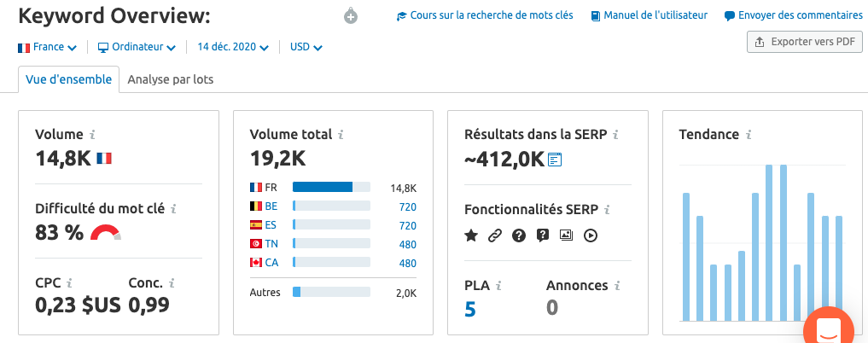Click the question mark circle SERP feature icon
The width and height of the screenshot is (868, 343).
pos(518,235)
